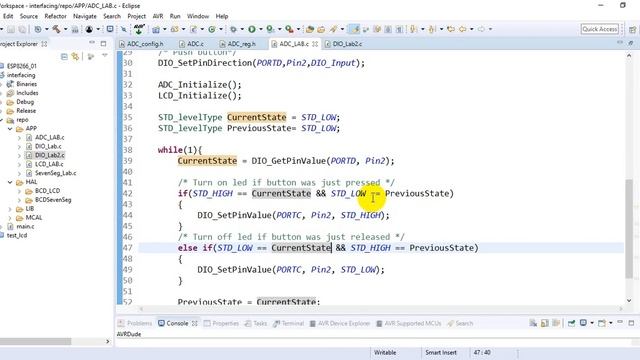This screenshot has height=360, width=640.
Task: Select the test_lcd project
Action: click(17, 236)
